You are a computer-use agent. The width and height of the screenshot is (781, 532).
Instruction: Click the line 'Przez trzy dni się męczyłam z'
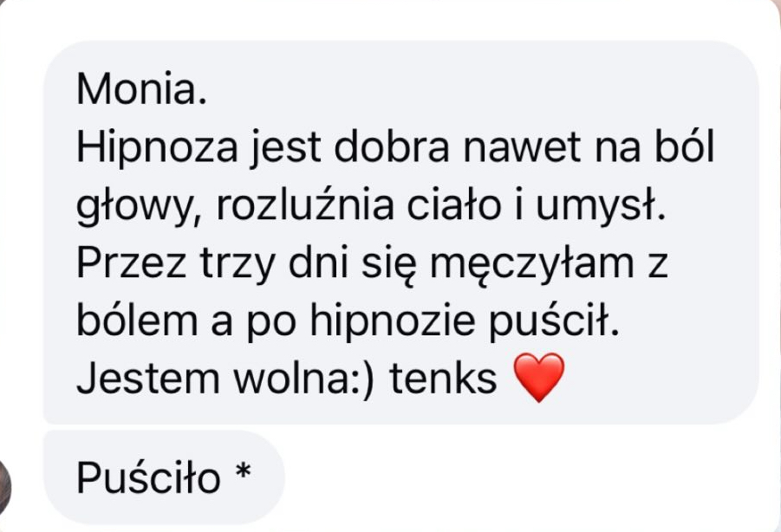click(372, 265)
